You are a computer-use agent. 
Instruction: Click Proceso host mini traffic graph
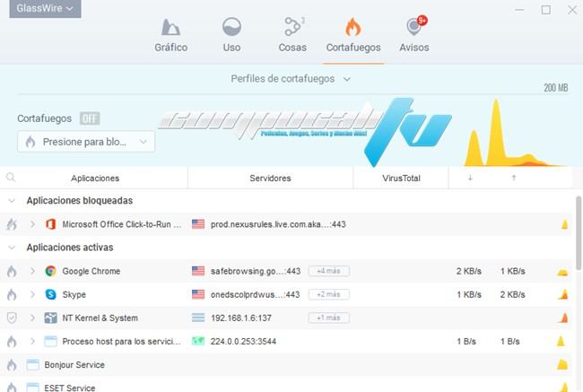pyautogui.click(x=561, y=341)
